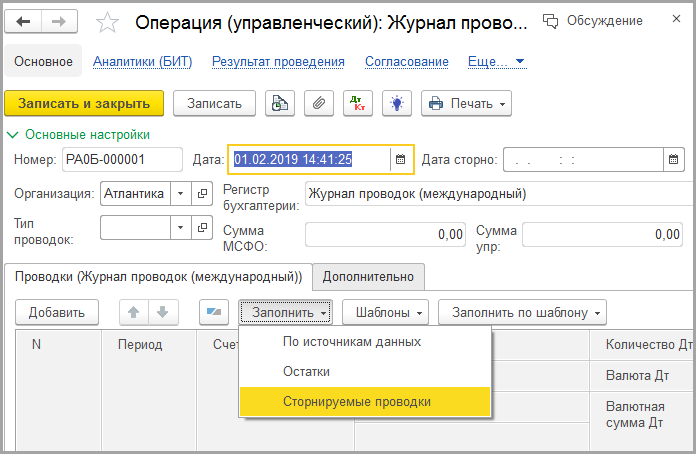Open Дт/Кт postings view icon
This screenshot has width=696, height=454.
[x=359, y=103]
